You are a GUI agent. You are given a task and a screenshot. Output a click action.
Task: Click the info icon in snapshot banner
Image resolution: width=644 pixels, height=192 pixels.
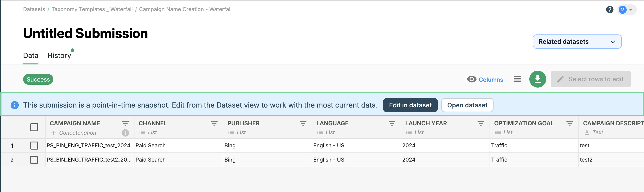(x=14, y=105)
